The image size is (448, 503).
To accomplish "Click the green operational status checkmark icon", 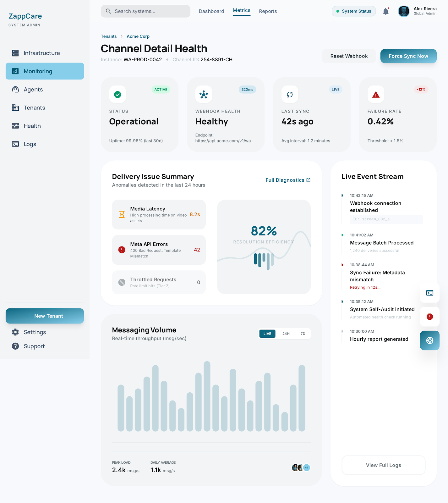I will [x=117, y=94].
